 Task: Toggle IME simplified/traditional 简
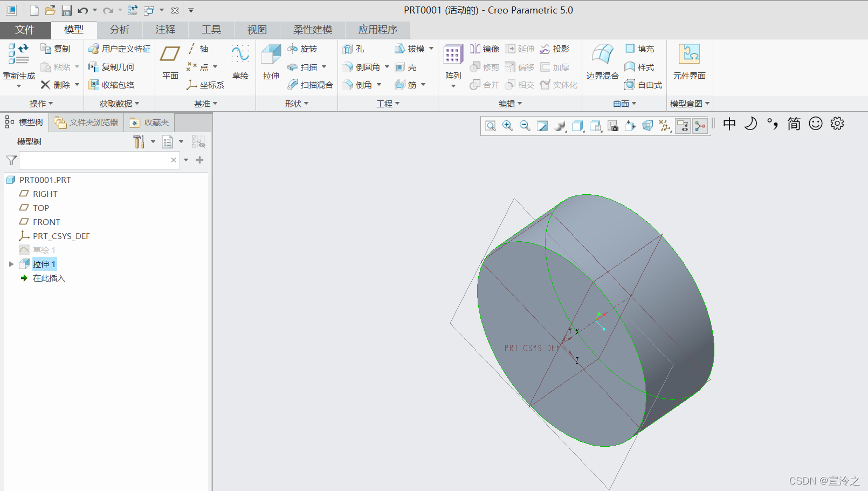[x=794, y=124]
